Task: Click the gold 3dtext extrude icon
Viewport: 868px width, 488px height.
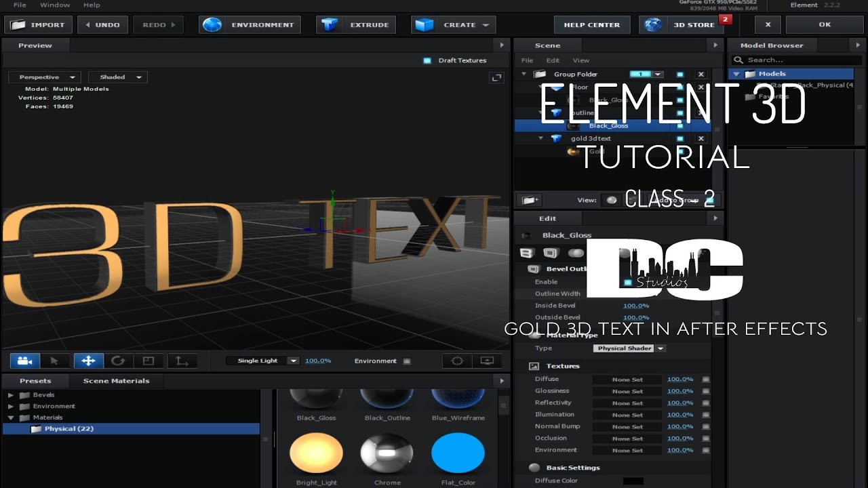Action: (x=556, y=138)
